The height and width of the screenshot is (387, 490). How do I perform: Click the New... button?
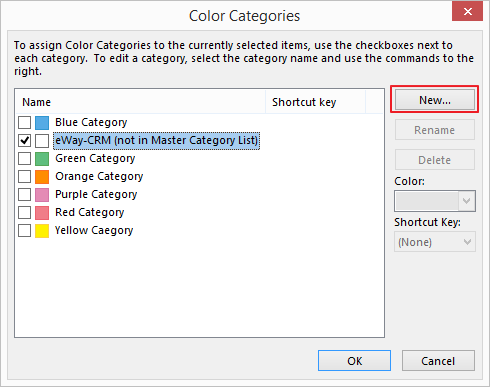(435, 100)
